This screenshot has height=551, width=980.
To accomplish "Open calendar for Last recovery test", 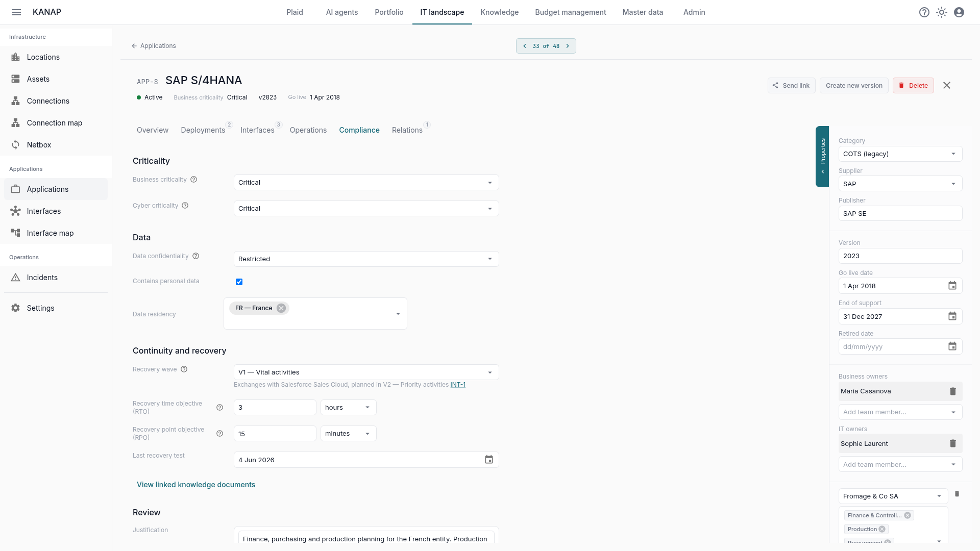I will [x=489, y=460].
